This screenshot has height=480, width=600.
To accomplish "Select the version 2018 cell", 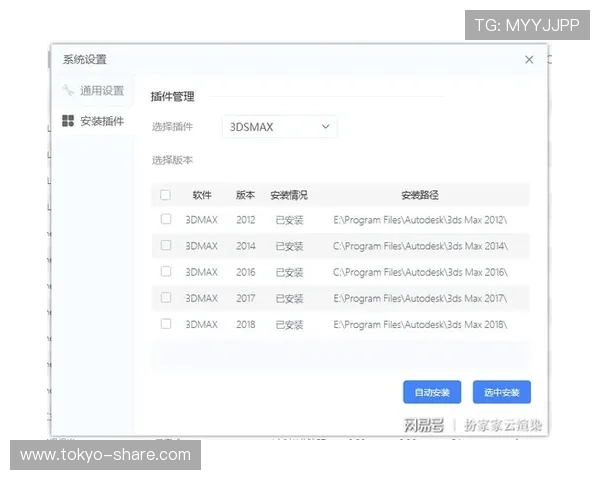I will coord(246,325).
